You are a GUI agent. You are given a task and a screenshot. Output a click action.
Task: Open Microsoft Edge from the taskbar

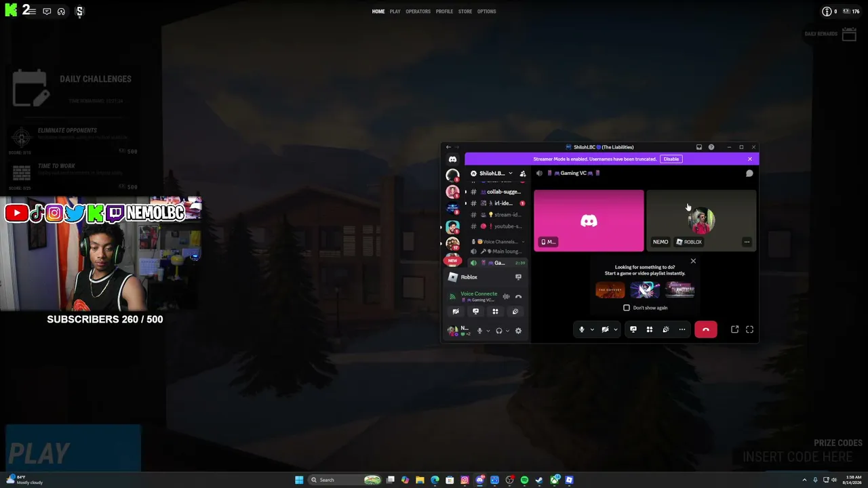435,480
